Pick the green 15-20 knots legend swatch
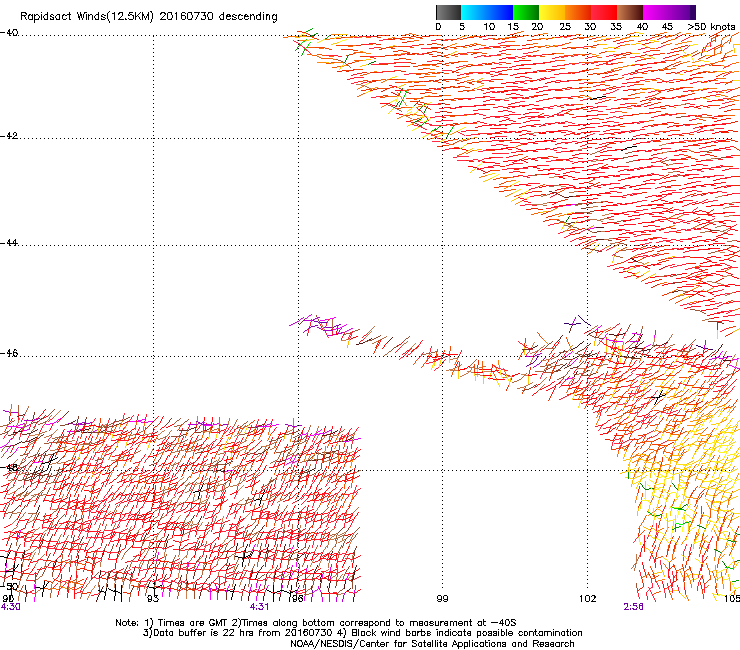Viewport: 740px width, 650px height. pyautogui.click(x=526, y=12)
